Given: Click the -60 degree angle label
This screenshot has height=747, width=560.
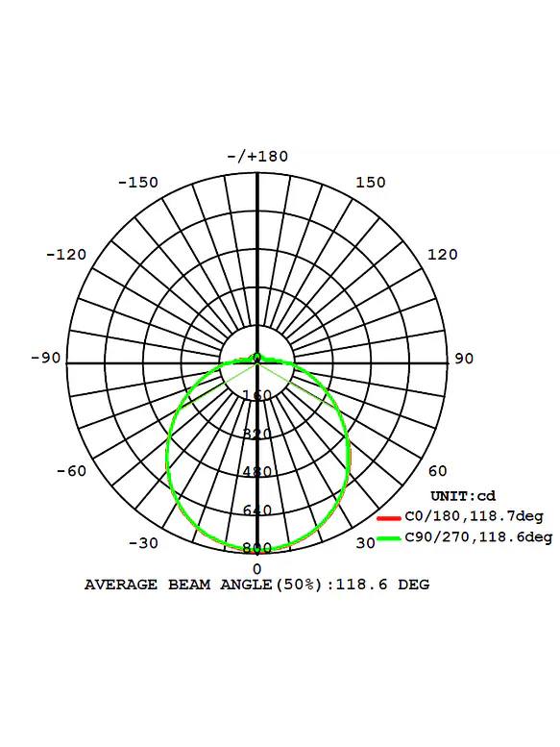Looking at the screenshot, I should coord(71,471).
